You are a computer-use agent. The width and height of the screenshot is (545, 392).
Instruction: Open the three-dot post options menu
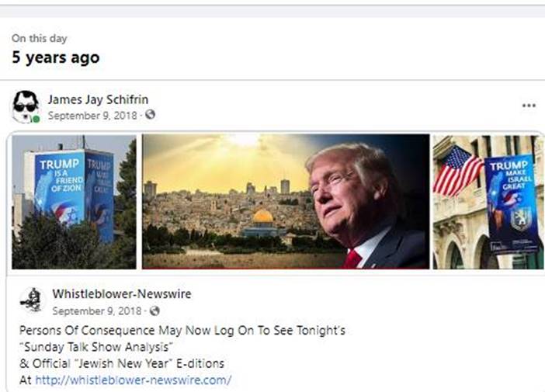(x=529, y=106)
